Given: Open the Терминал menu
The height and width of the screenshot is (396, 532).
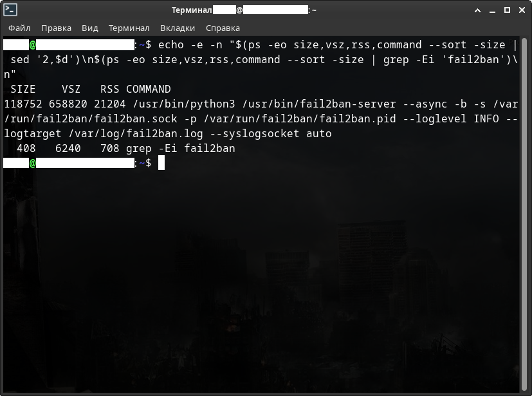Looking at the screenshot, I should tap(129, 28).
